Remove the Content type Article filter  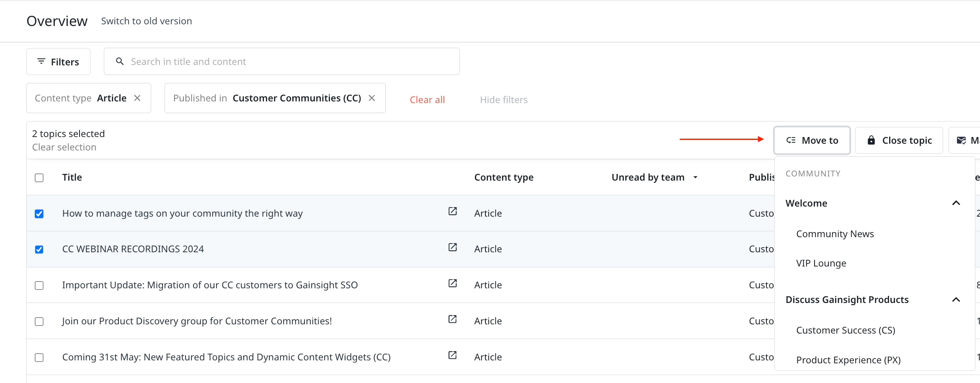pos(137,98)
